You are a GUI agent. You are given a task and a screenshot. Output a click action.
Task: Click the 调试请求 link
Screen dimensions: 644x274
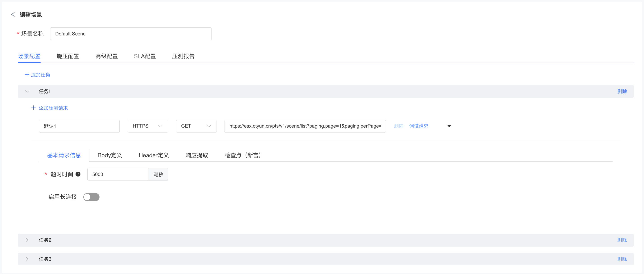point(419,126)
